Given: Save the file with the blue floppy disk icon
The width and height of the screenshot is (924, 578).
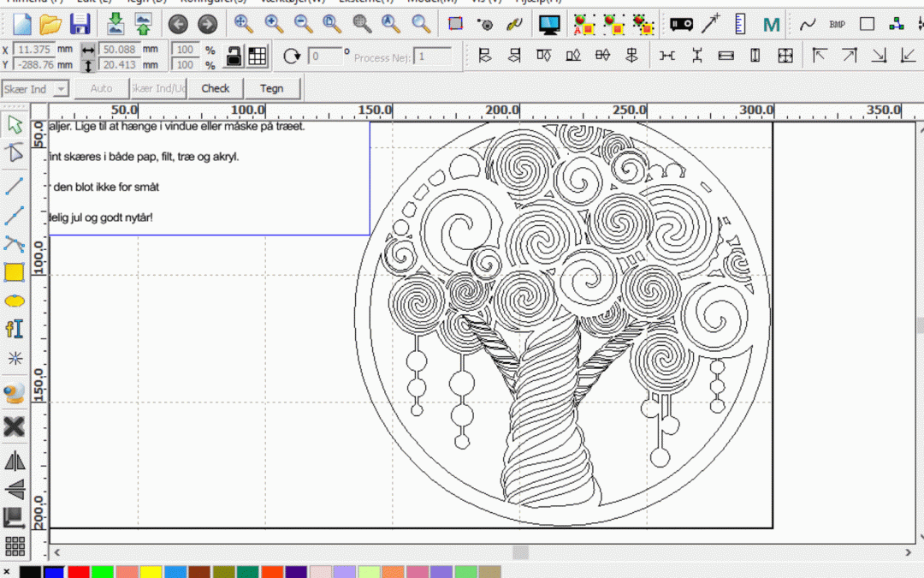Looking at the screenshot, I should (80, 24).
